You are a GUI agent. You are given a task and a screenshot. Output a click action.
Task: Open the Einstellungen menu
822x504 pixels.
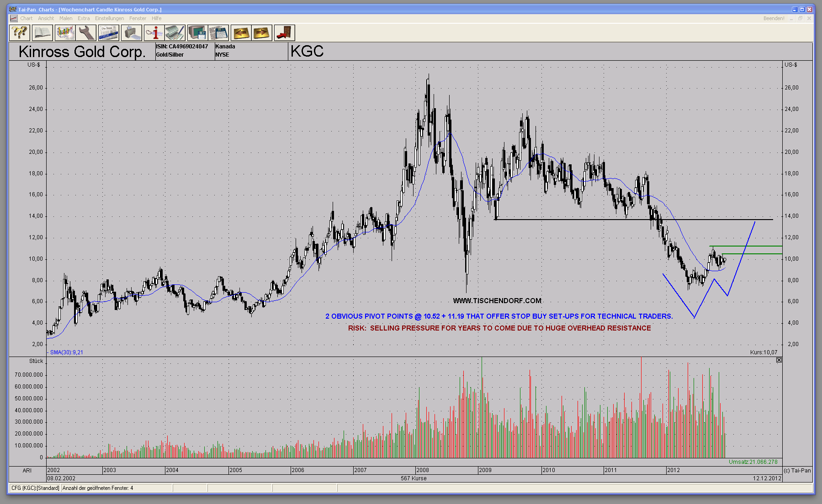tap(109, 18)
